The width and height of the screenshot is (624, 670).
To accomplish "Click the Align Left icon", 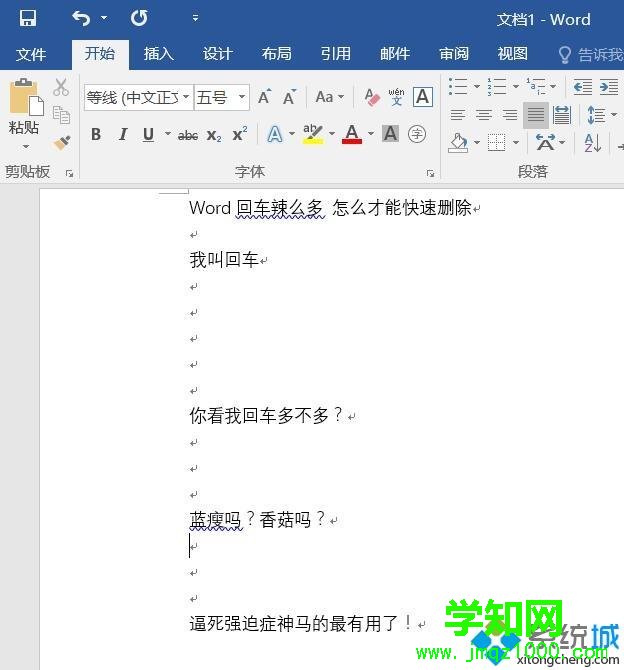I will pyautogui.click(x=458, y=115).
